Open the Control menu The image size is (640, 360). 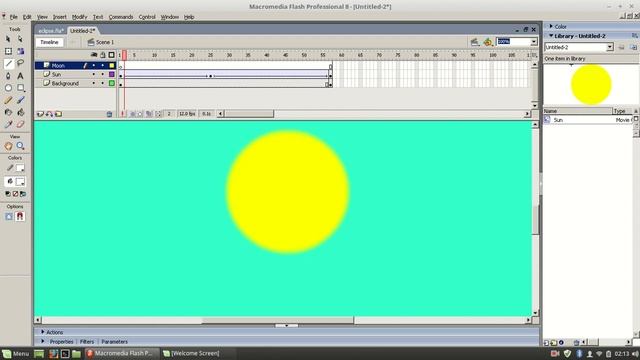[x=147, y=17]
